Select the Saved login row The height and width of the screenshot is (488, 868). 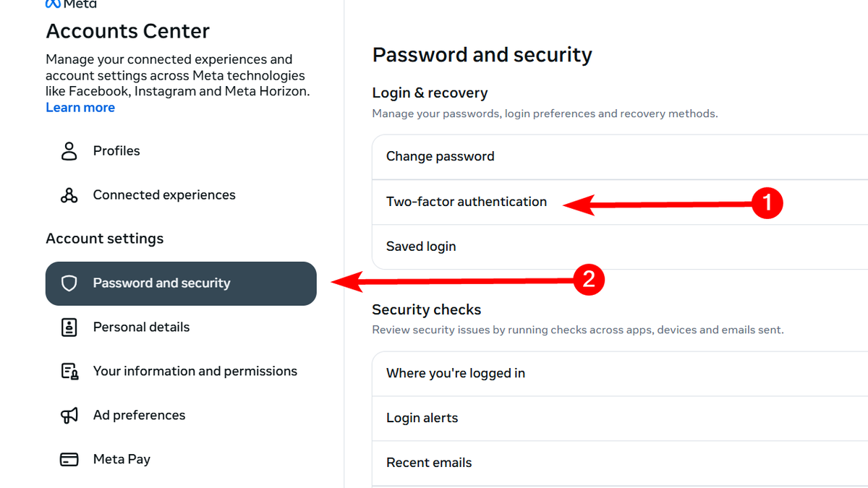(x=421, y=247)
